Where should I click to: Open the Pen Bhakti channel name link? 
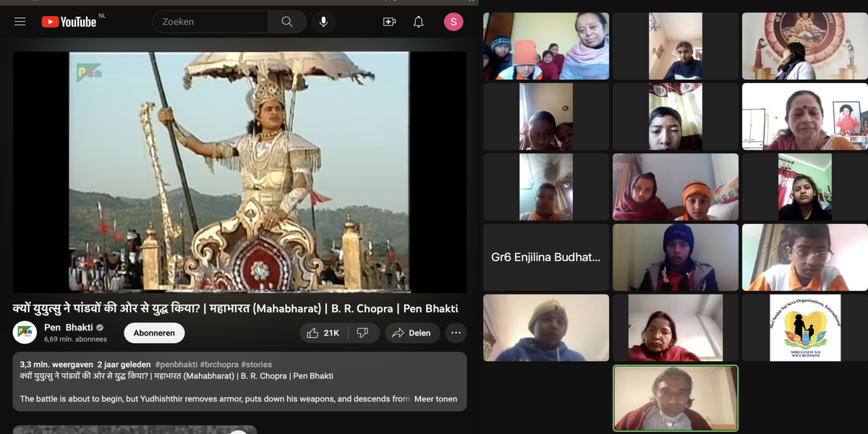click(69, 328)
